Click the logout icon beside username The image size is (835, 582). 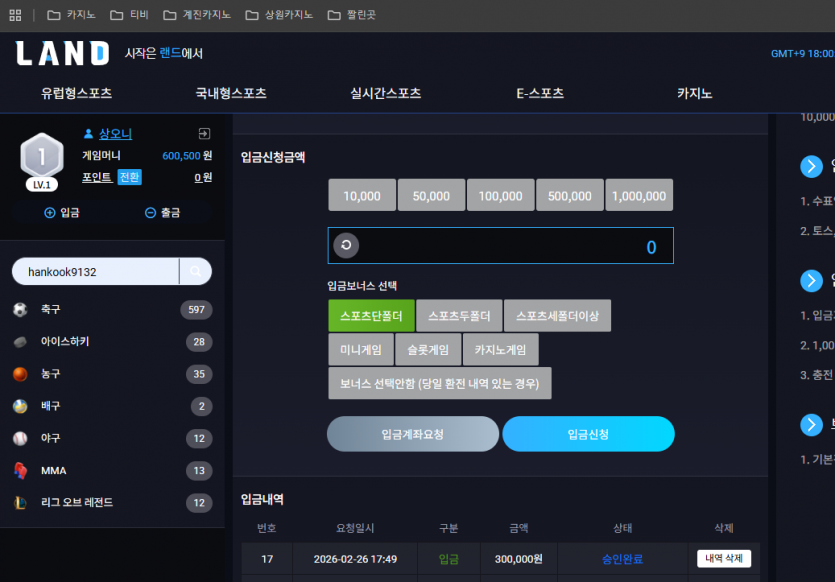204,134
